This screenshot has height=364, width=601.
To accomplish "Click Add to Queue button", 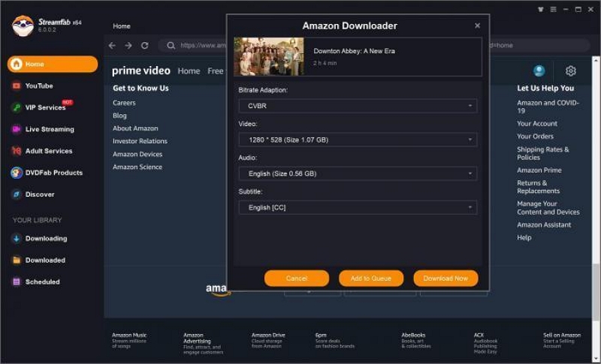I will [x=371, y=278].
